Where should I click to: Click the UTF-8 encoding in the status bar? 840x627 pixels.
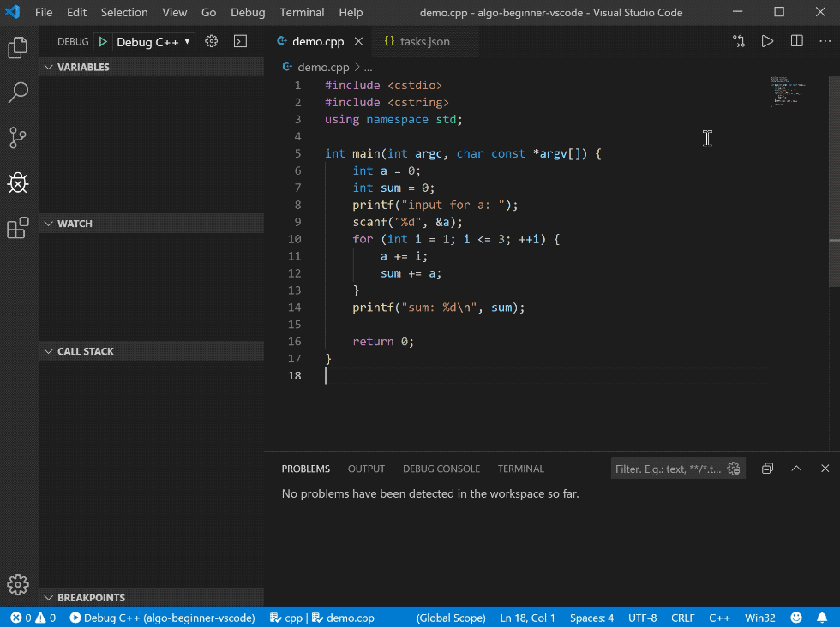642,618
